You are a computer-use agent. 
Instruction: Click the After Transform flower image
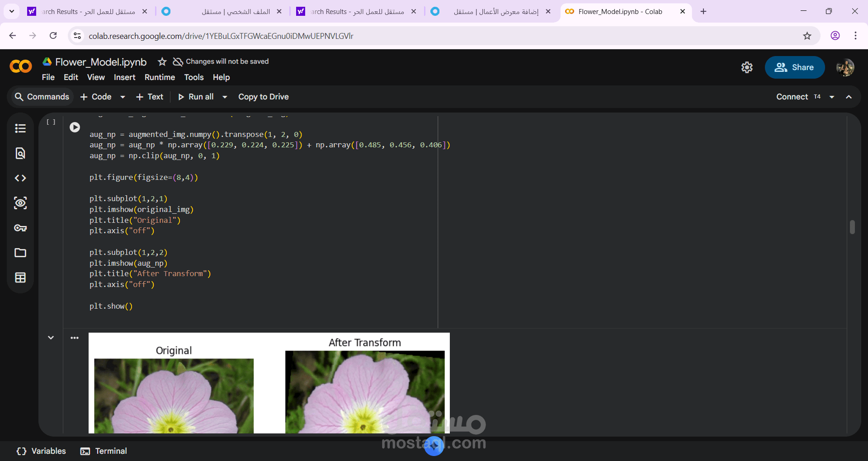pyautogui.click(x=365, y=392)
